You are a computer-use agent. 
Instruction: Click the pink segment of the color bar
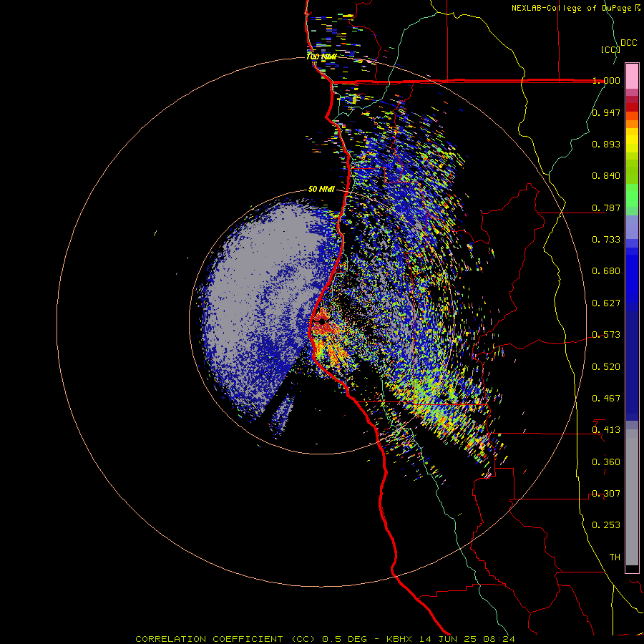(632, 76)
